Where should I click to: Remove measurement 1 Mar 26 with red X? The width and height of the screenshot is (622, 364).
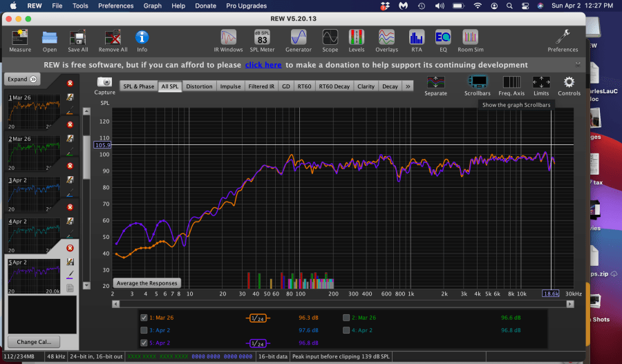pyautogui.click(x=70, y=84)
